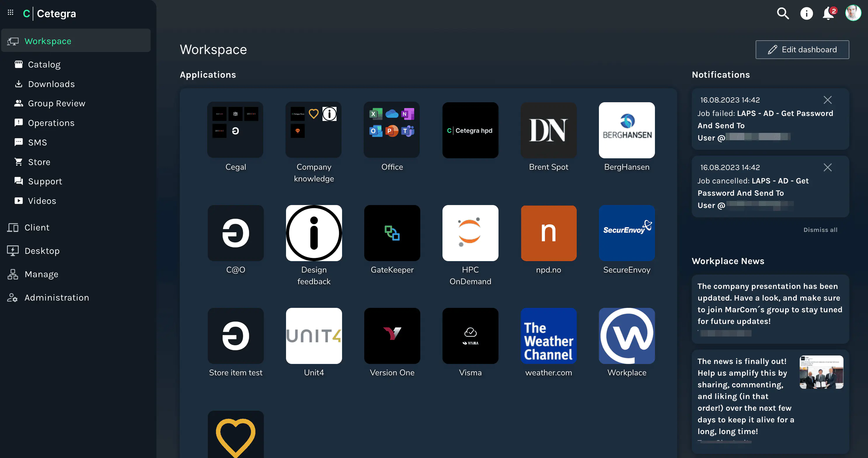Screen dimensions: 868x458
Task: Launch the SecureEnvoy app tile
Action: (626, 233)
